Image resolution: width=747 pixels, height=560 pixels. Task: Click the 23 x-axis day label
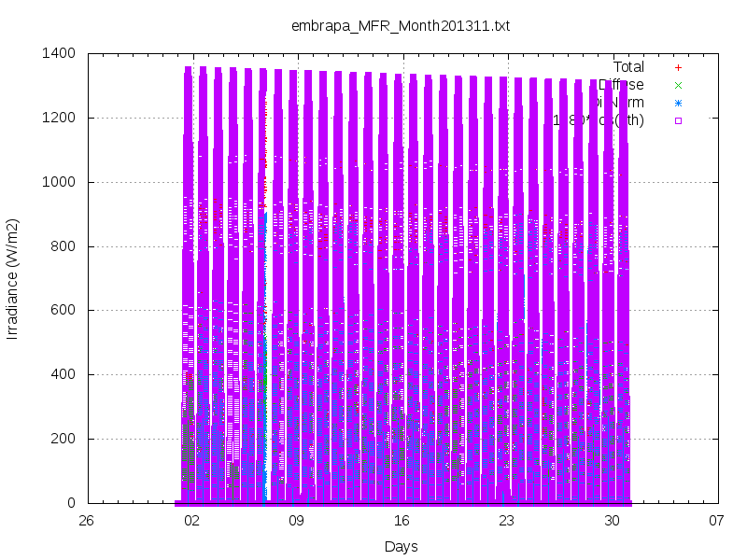pyautogui.click(x=507, y=521)
